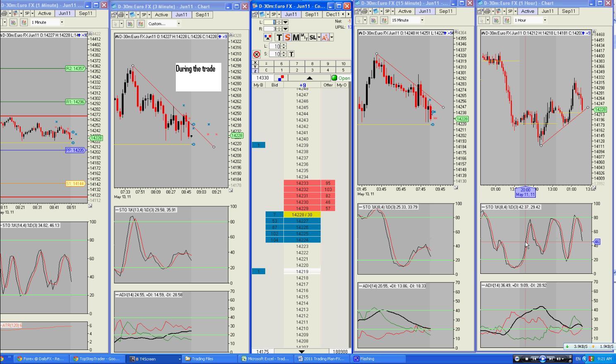Click the C clear quantity button
Screen dimensions: 616x364
(266, 70)
